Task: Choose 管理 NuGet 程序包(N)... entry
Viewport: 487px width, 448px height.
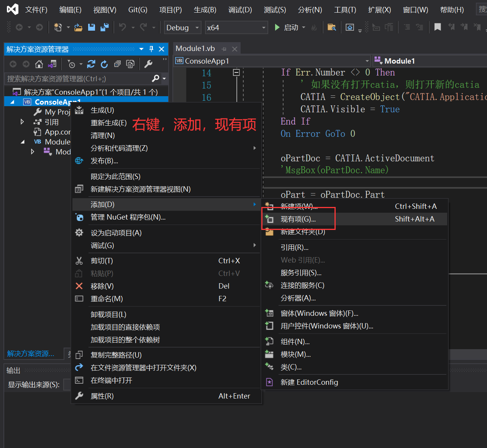Action: coord(167,217)
